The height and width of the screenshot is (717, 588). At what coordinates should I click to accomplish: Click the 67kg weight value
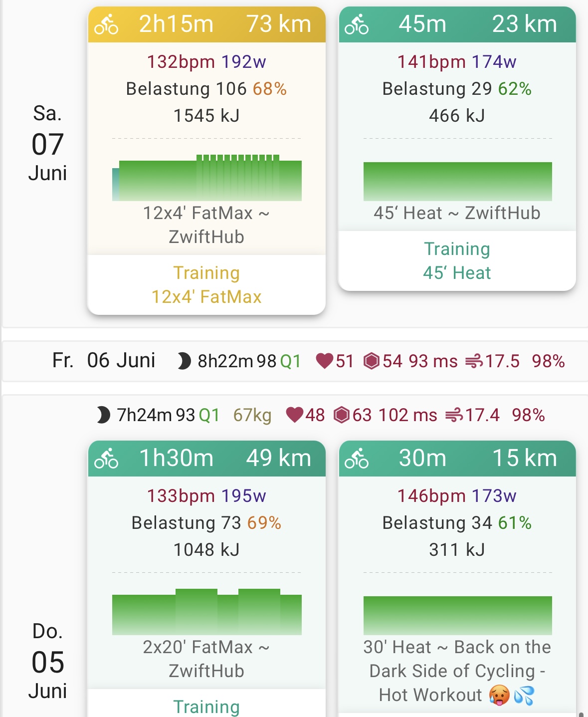pos(252,415)
